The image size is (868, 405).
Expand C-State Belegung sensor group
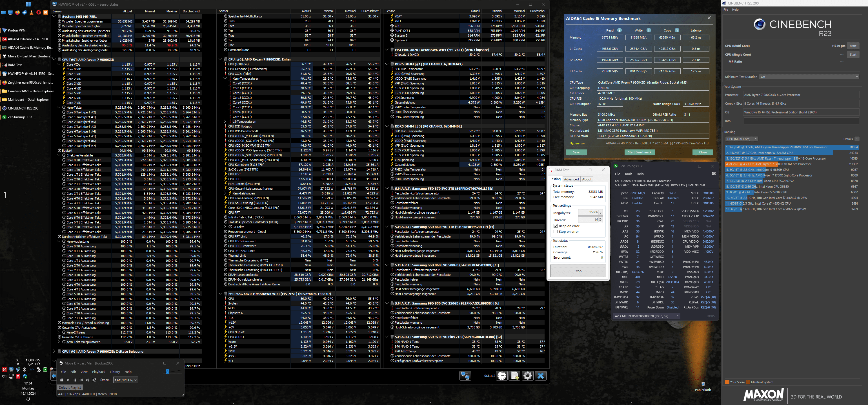(54, 352)
